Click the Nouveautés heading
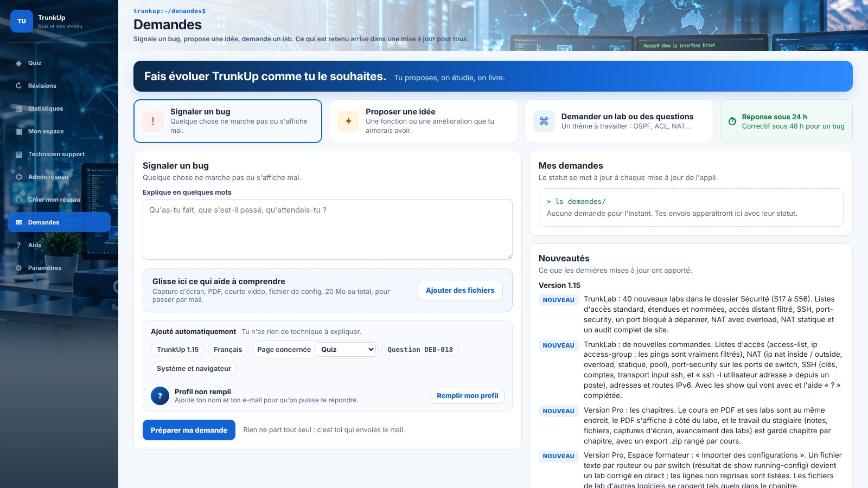This screenshot has width=868, height=488. pos(564,259)
